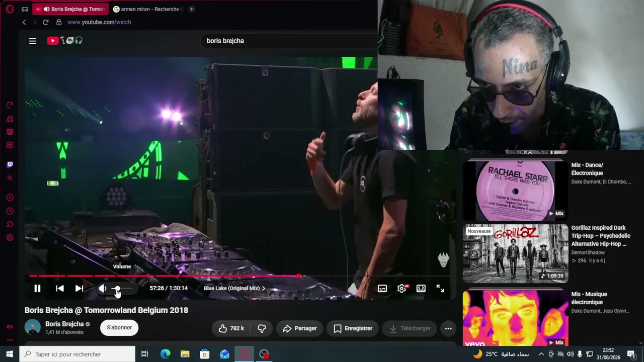
Task: Open the Gorillaz video thumbnail
Action: tap(516, 254)
